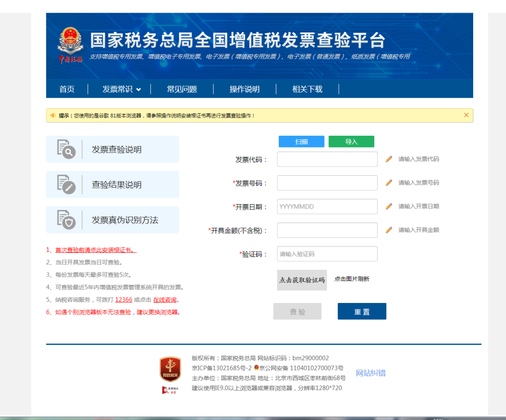Focus the 发票号码 input field
Viewport: 506px width, 420px height.
coord(327,183)
